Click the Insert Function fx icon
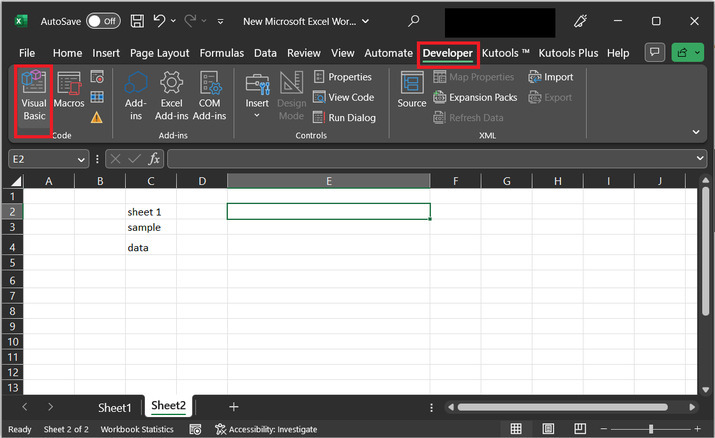Screen dimensions: 715x438 tap(154, 159)
